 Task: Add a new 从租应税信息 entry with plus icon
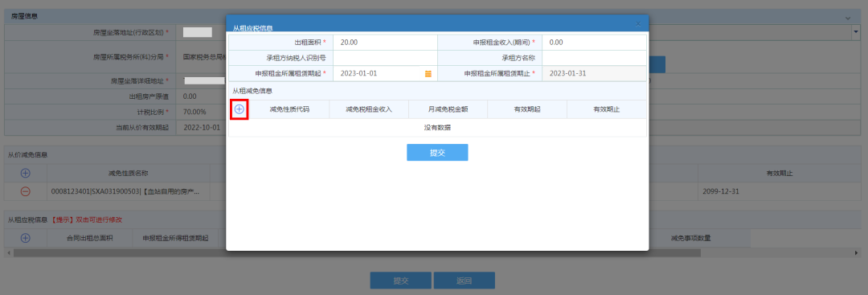[26, 238]
